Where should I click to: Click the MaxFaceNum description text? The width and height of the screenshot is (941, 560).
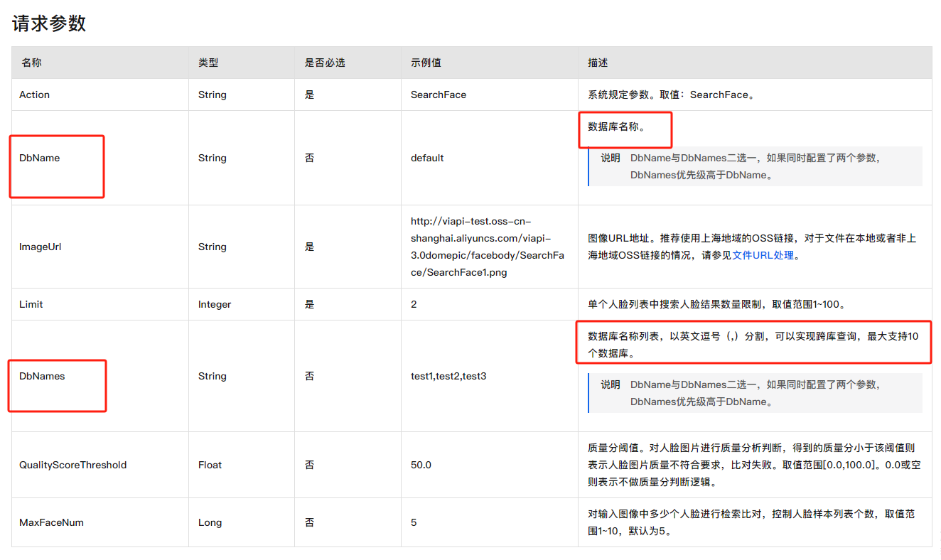pos(751,522)
